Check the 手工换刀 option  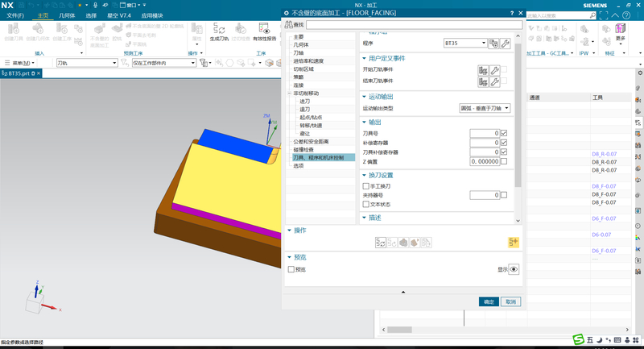(366, 186)
